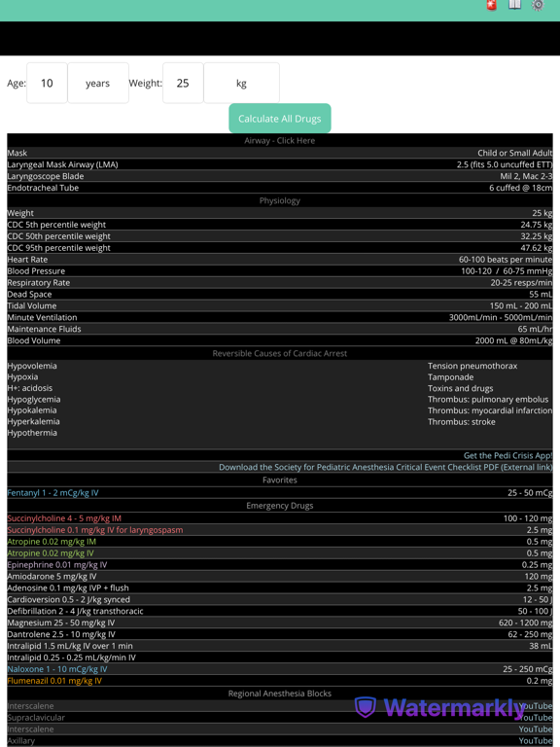Click the Heart Rate row

[280, 259]
